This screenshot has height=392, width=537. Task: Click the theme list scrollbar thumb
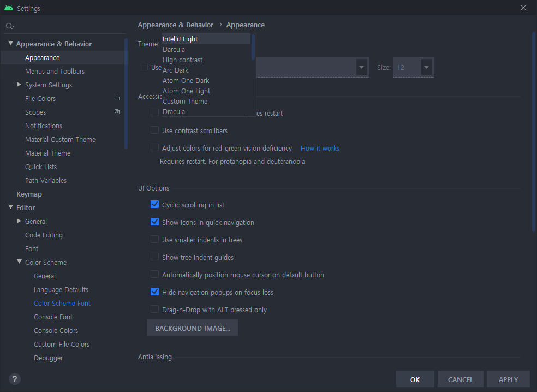tap(253, 47)
